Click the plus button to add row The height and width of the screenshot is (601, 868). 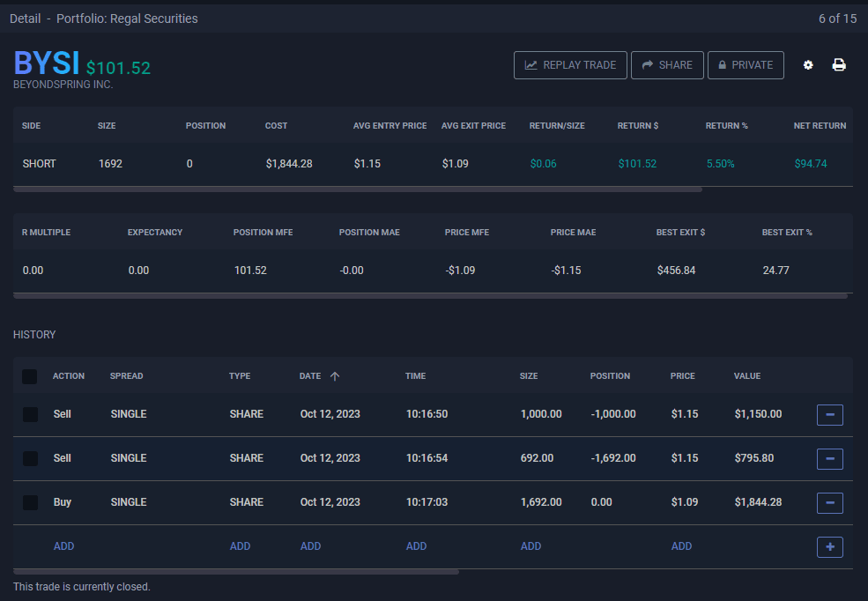[829, 546]
